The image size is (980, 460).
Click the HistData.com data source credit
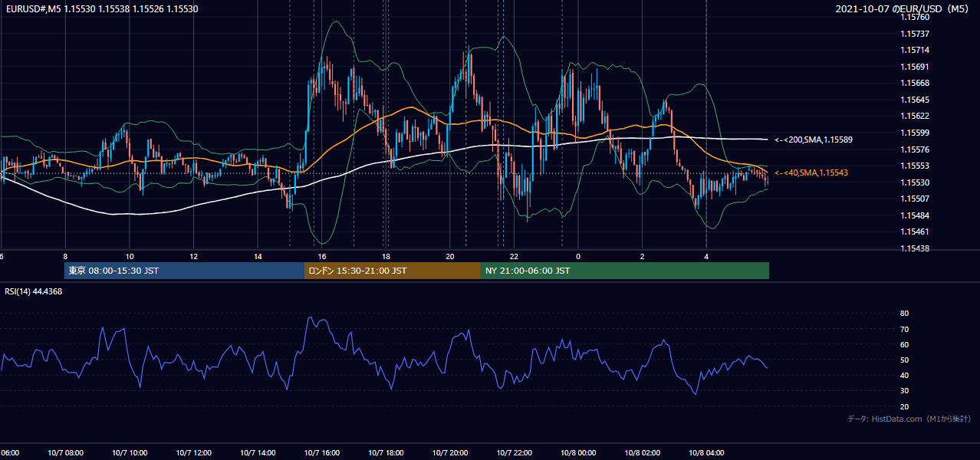909,419
